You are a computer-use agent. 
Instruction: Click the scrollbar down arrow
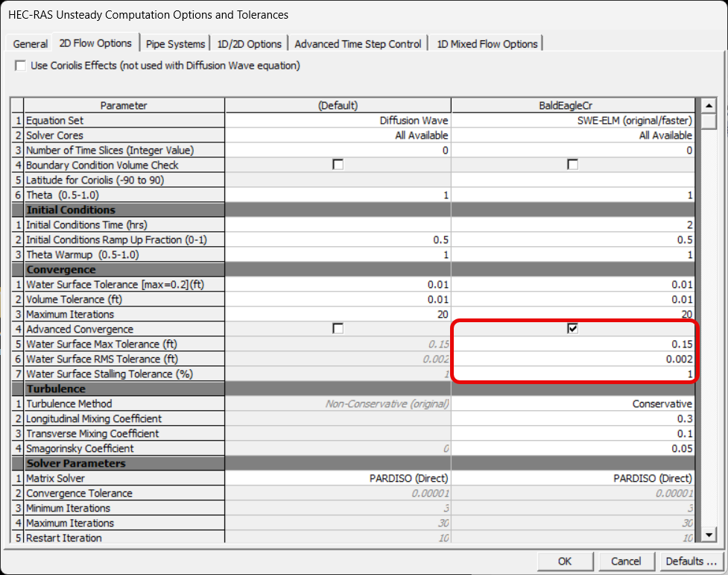pos(709,534)
